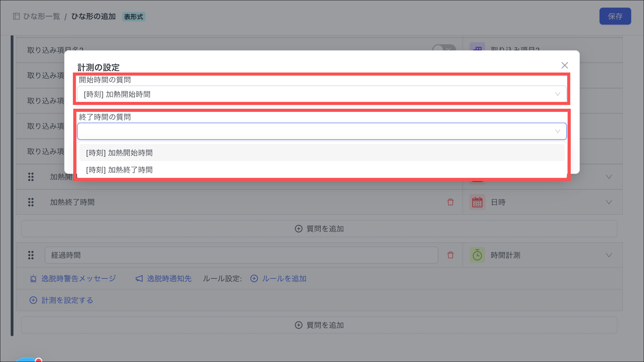Expand the 時間計測 type dropdown chevron
This screenshot has height=362, width=644.
(609, 255)
